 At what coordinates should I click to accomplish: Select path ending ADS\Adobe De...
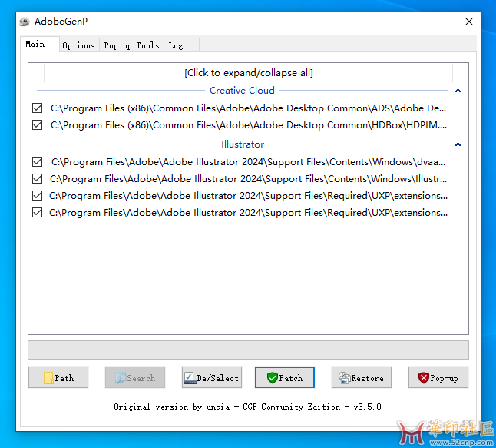248,108
